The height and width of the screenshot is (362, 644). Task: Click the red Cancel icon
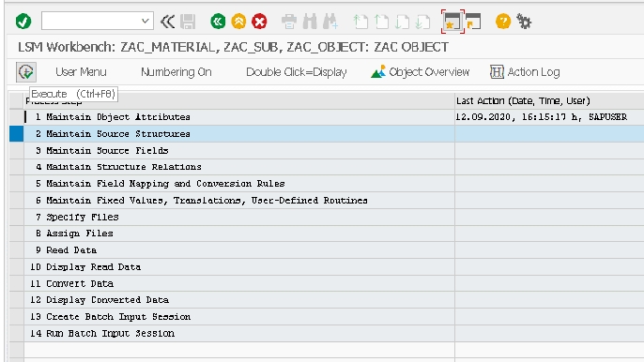[x=259, y=22]
